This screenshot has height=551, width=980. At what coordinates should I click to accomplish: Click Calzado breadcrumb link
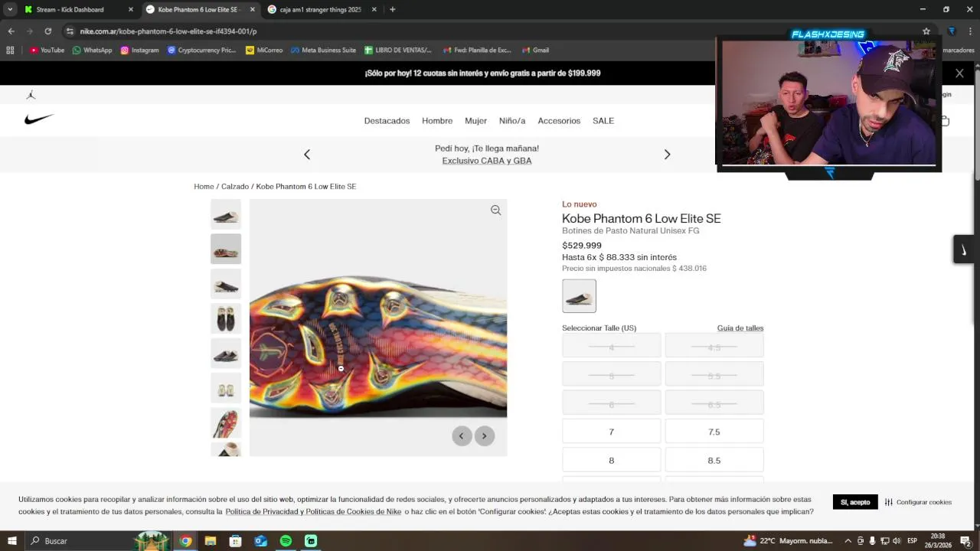pos(235,187)
